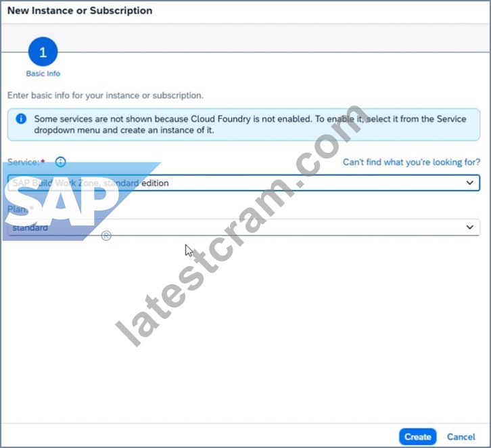
Task: Click the "Enter basic info" instruction text
Action: click(x=106, y=95)
